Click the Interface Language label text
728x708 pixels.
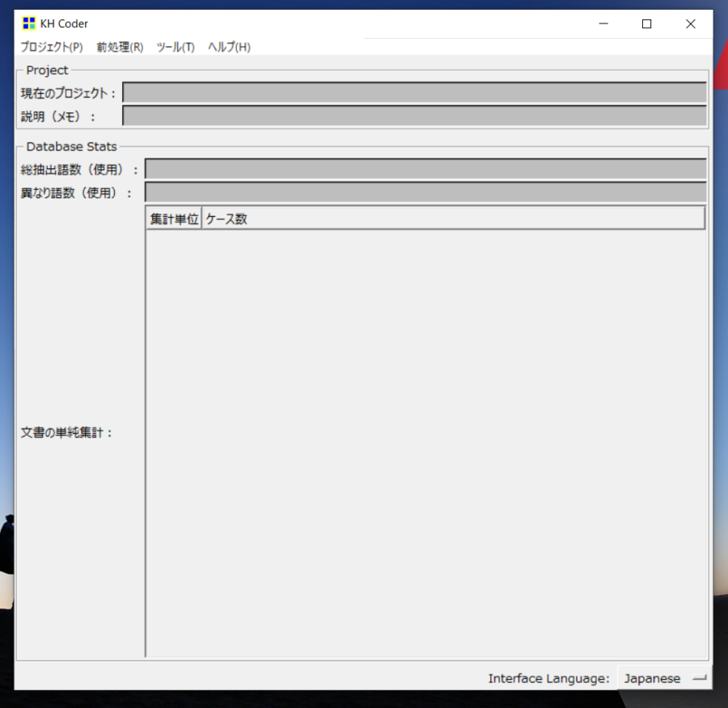point(549,678)
